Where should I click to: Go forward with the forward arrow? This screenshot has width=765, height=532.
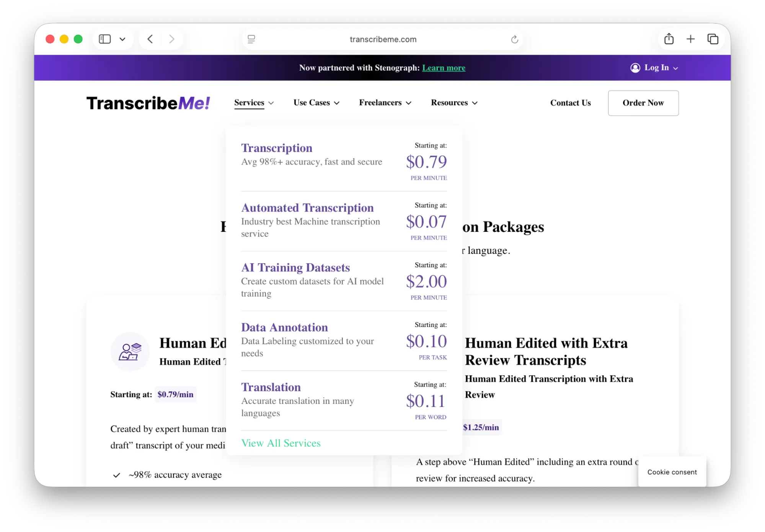172,39
